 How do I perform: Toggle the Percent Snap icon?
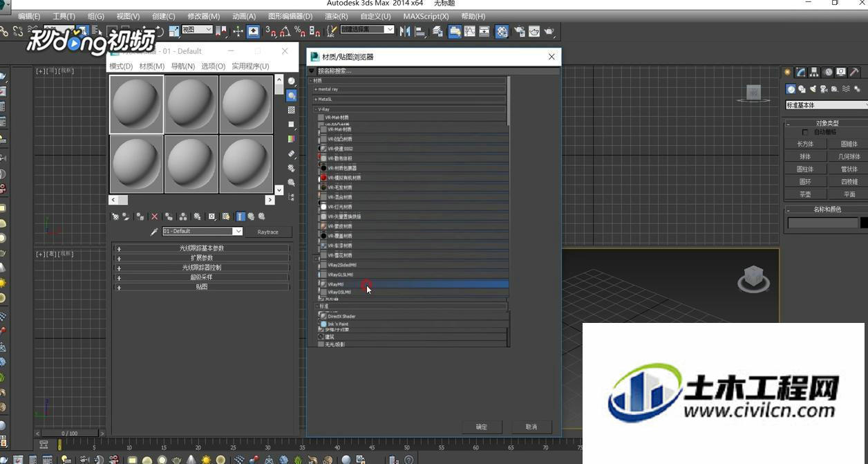pos(300,31)
